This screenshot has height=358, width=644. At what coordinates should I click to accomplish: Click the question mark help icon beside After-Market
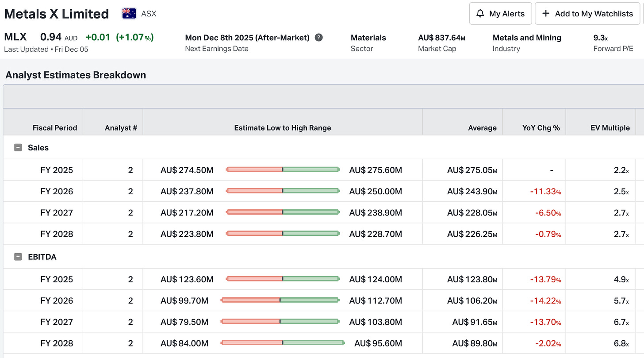click(x=318, y=38)
